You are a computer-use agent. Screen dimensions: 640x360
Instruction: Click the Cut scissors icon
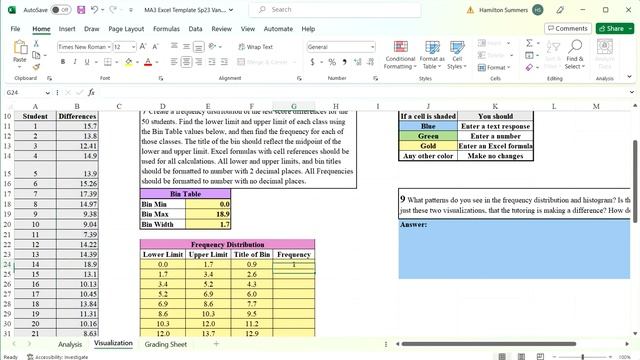click(x=36, y=43)
